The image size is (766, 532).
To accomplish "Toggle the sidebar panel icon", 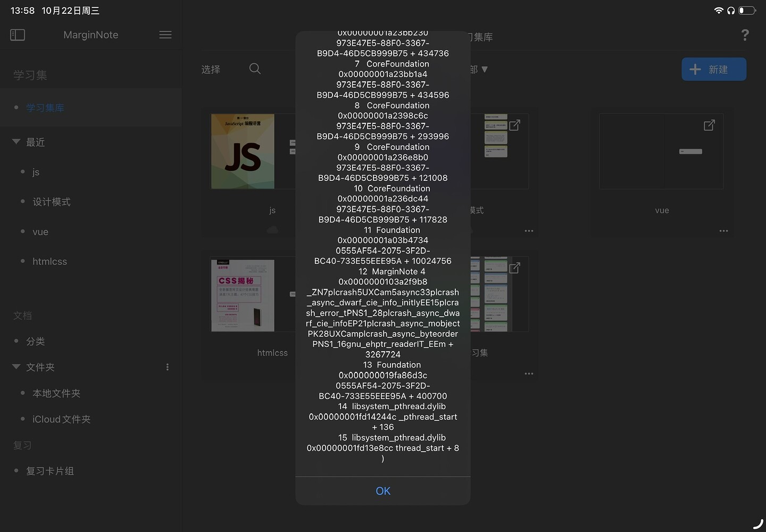I will [x=18, y=35].
